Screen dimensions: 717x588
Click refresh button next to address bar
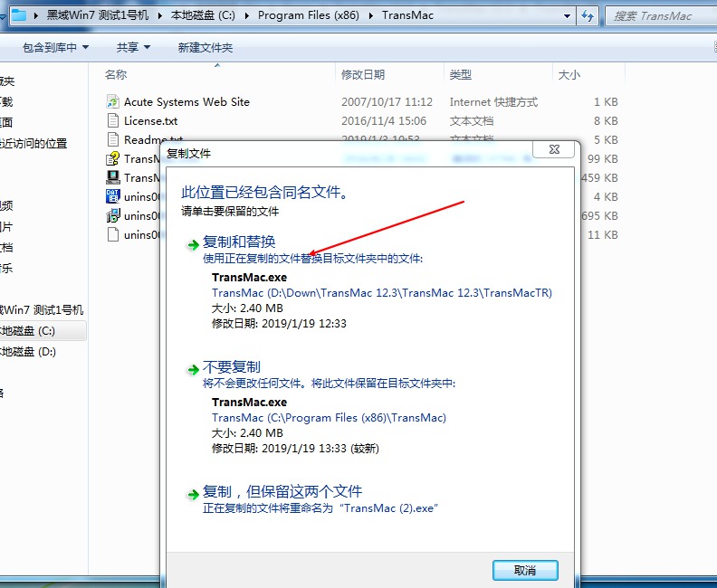588,16
